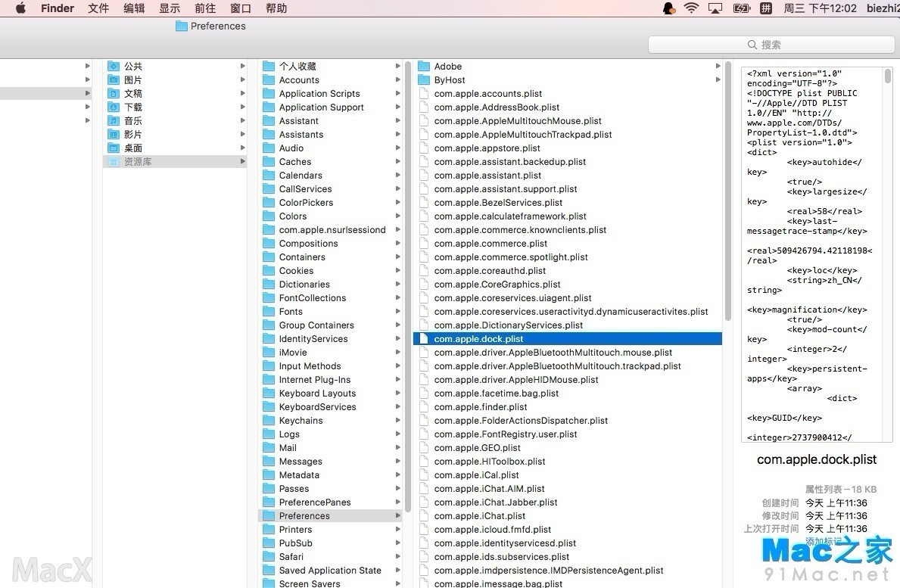
Task: Expand the Containers folder arrow
Action: (x=397, y=257)
